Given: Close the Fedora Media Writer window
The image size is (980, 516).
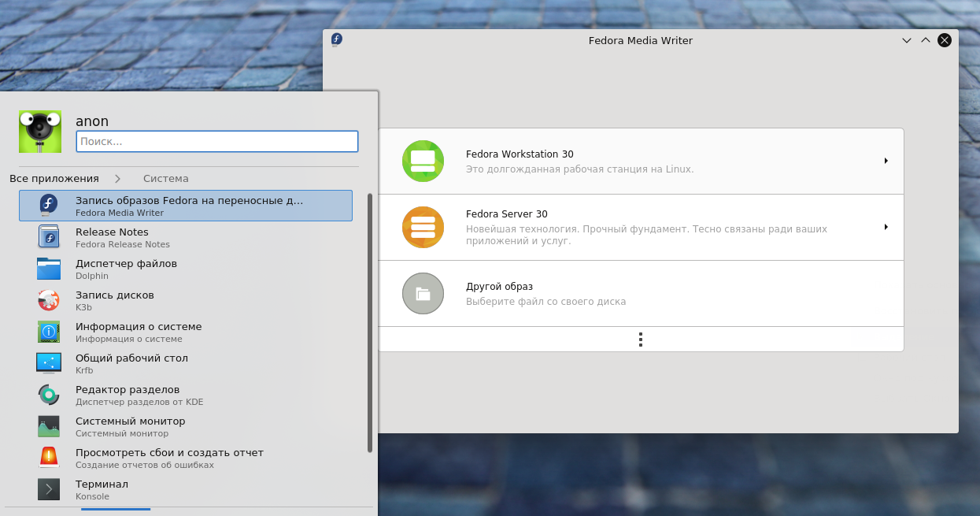Looking at the screenshot, I should (945, 40).
